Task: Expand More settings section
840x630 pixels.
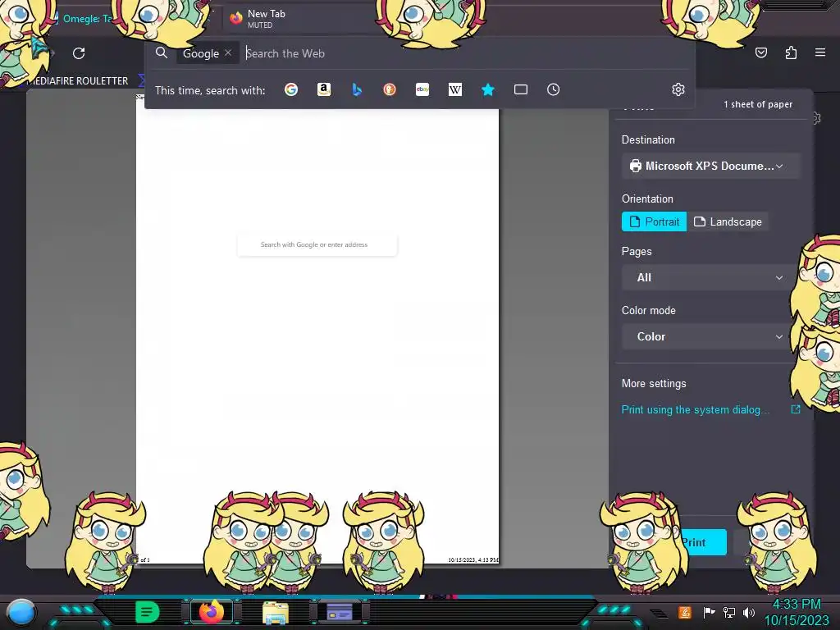Action: (654, 384)
